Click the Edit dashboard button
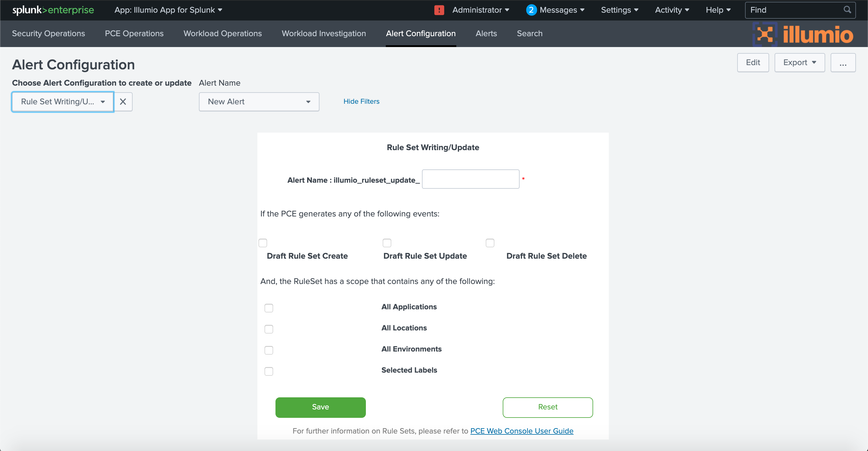 [753, 63]
